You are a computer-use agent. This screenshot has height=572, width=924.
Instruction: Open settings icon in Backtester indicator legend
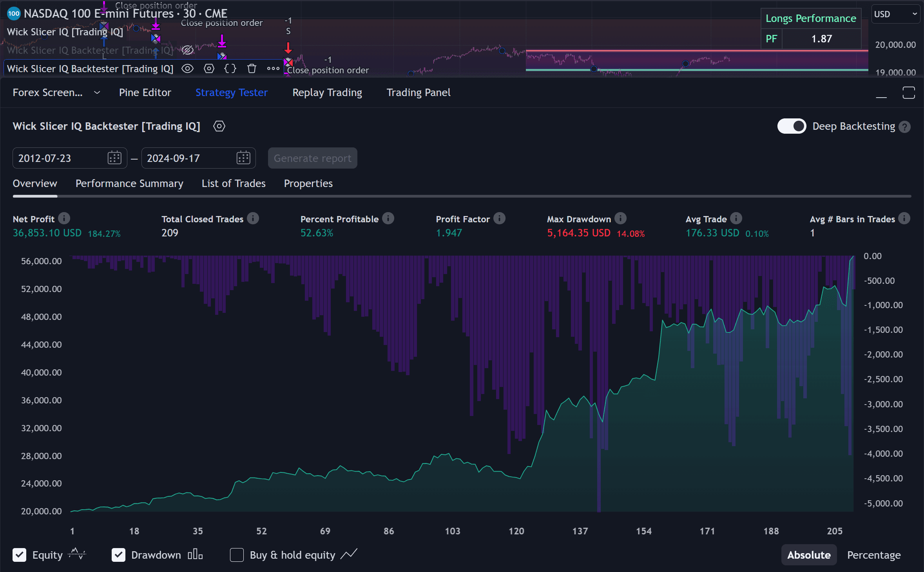pos(209,69)
